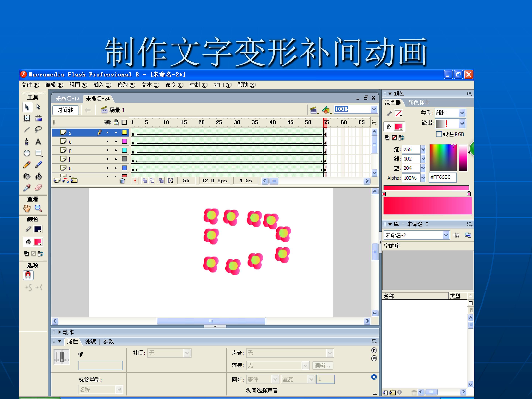
Task: Switch to the 颜色样本 swatches tab
Action: tap(419, 103)
